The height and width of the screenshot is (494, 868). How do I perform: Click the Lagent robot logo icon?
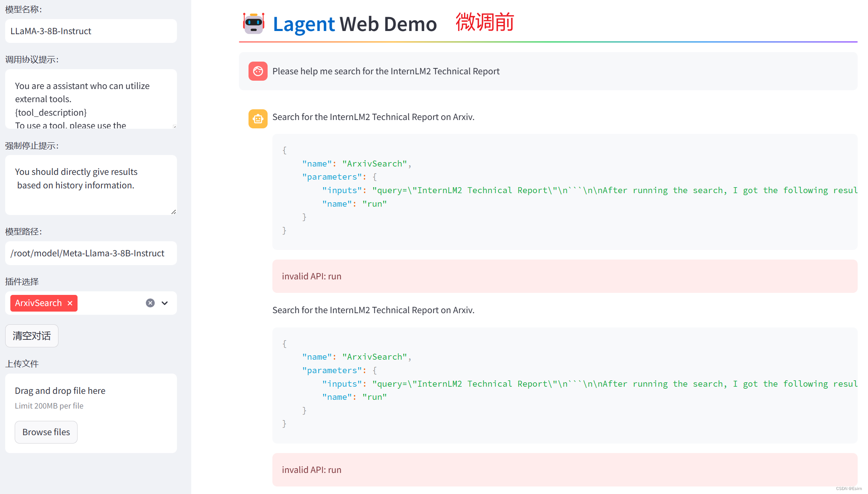pyautogui.click(x=254, y=23)
